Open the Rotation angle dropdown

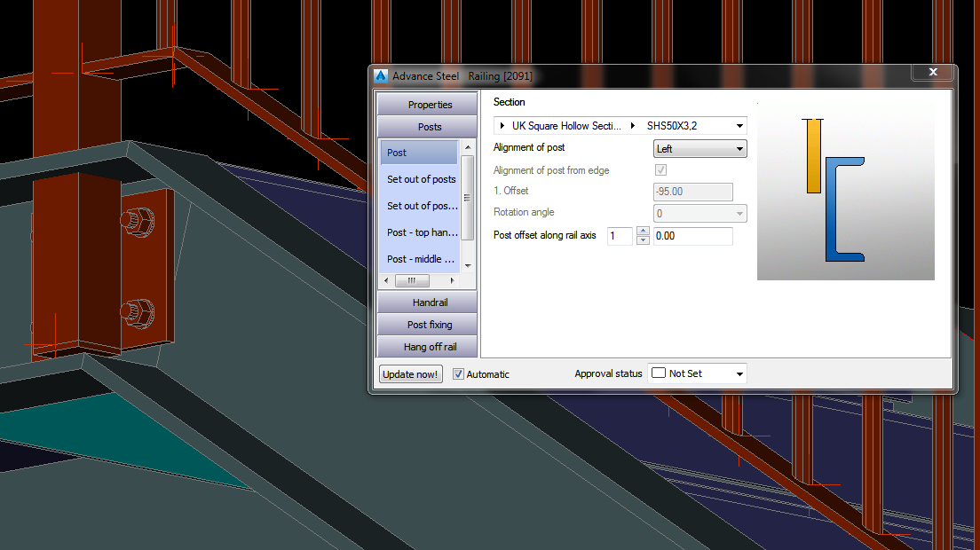700,214
